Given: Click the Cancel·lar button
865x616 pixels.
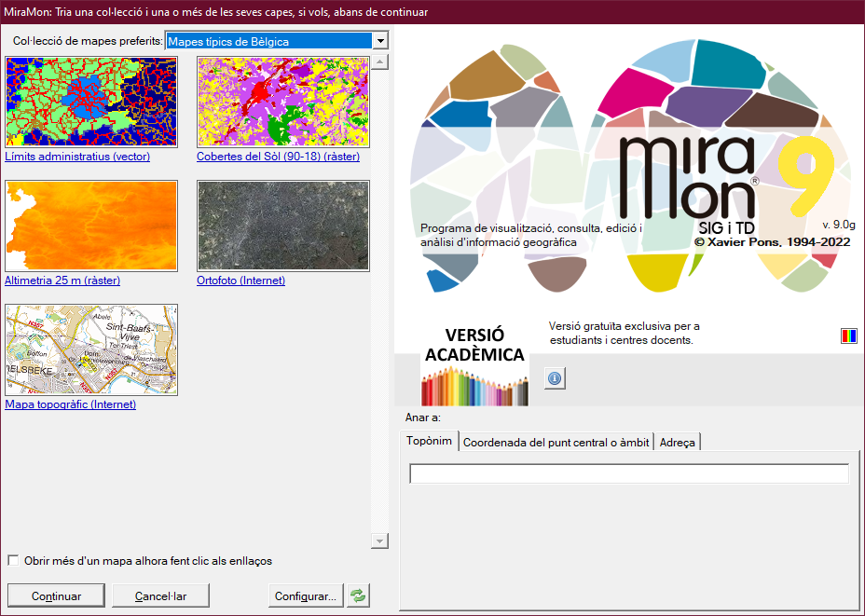Looking at the screenshot, I should click(x=160, y=595).
